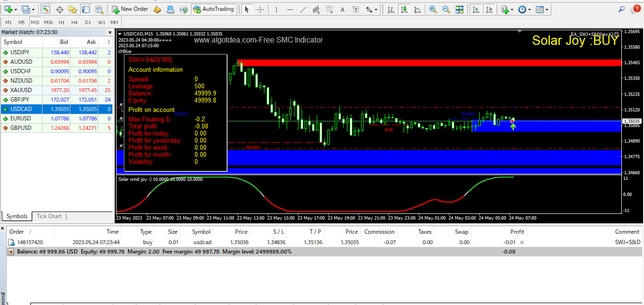This screenshot has height=305, width=644.
Task: Open the Data Window crosshair icon
Action: click(x=59, y=9)
